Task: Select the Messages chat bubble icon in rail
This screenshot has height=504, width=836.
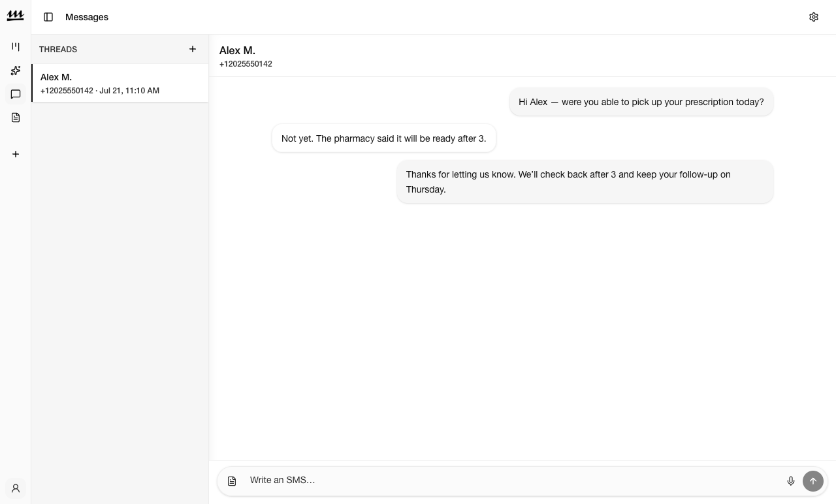Action: [16, 94]
